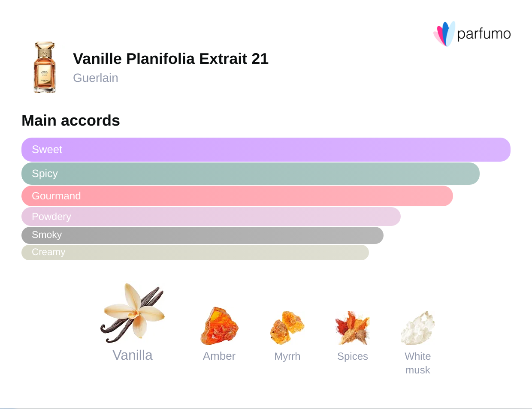Click the Vanille Planifolia Extrait 21 title
This screenshot has width=532, height=409.
click(x=171, y=59)
